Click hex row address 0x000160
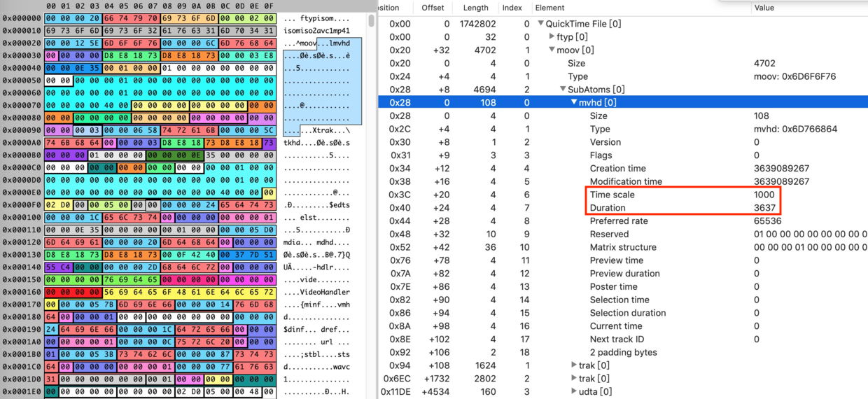 click(x=22, y=292)
